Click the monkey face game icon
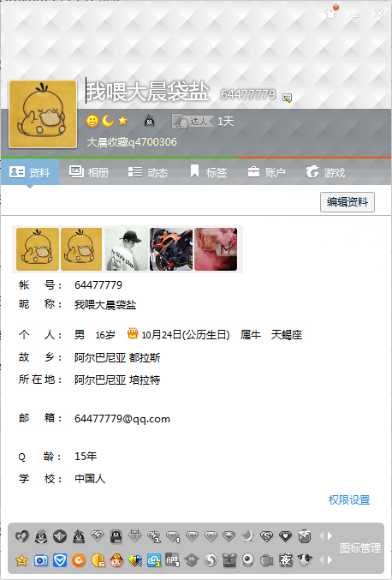392x580 pixels. (116, 561)
